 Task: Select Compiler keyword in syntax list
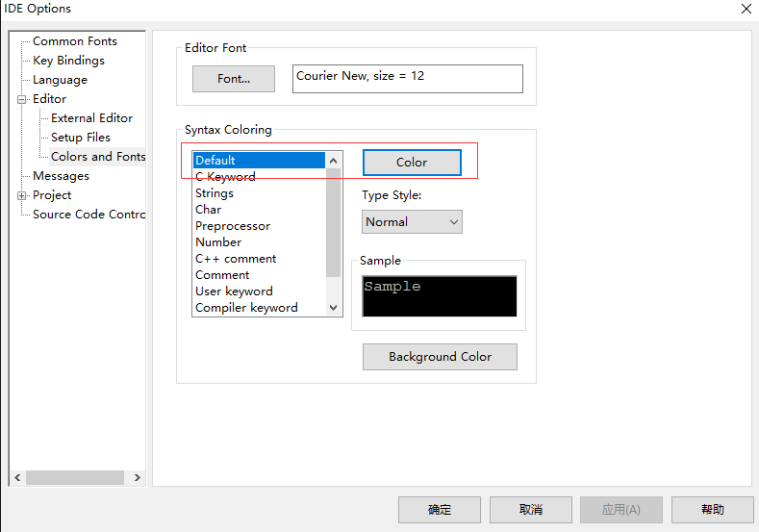[x=259, y=308]
